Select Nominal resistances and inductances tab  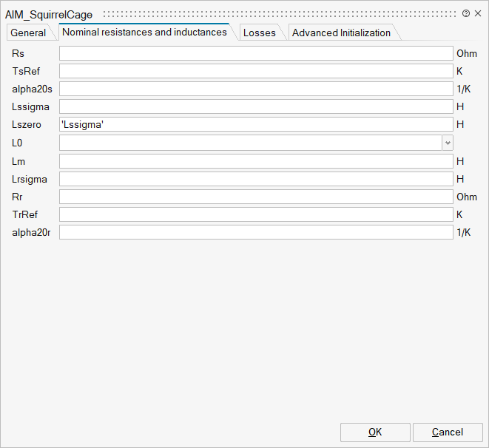coord(144,32)
